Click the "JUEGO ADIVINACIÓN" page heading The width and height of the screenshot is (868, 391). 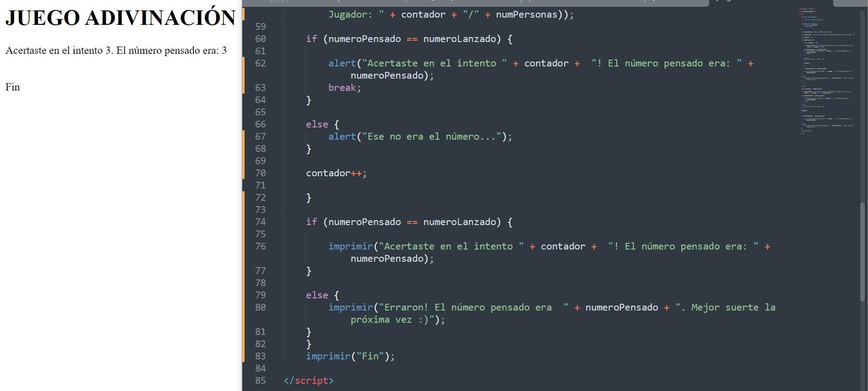click(x=120, y=18)
